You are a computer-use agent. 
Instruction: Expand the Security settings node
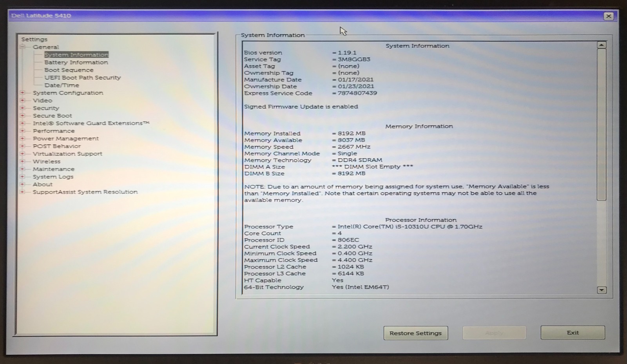pyautogui.click(x=22, y=108)
